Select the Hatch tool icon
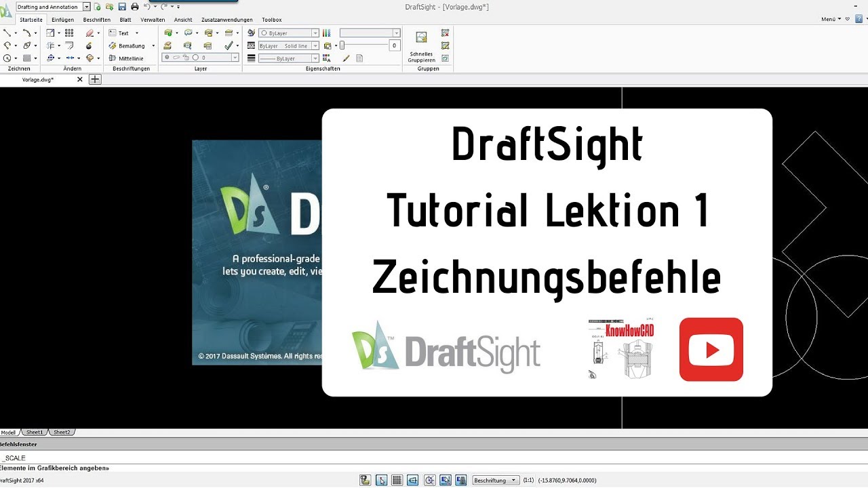The height and width of the screenshot is (488, 868). [26, 58]
